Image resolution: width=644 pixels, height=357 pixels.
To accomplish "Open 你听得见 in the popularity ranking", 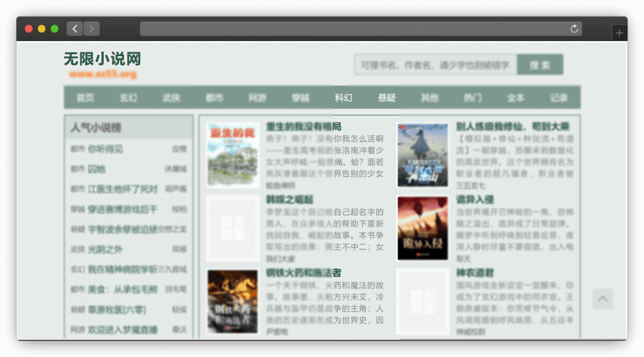I will tap(105, 149).
